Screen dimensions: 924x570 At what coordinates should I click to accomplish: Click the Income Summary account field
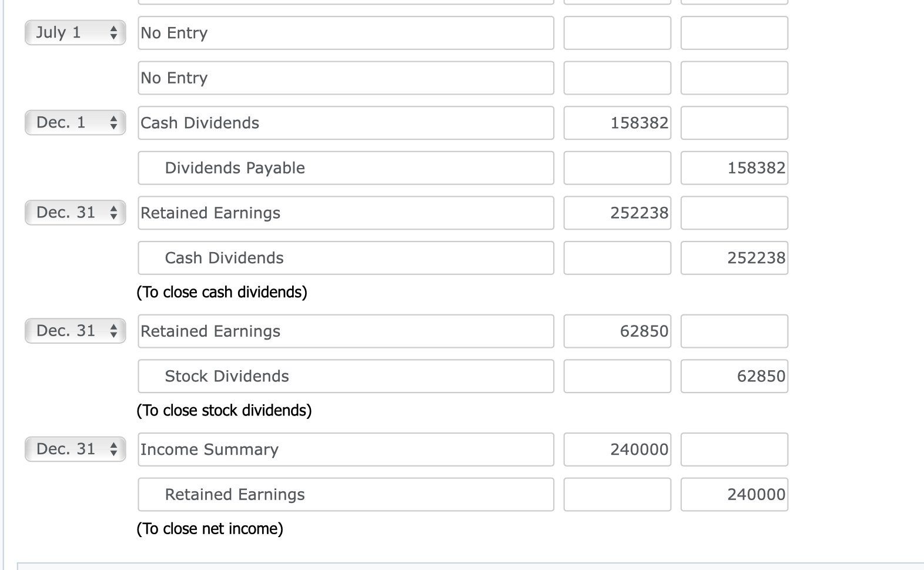pyautogui.click(x=346, y=449)
